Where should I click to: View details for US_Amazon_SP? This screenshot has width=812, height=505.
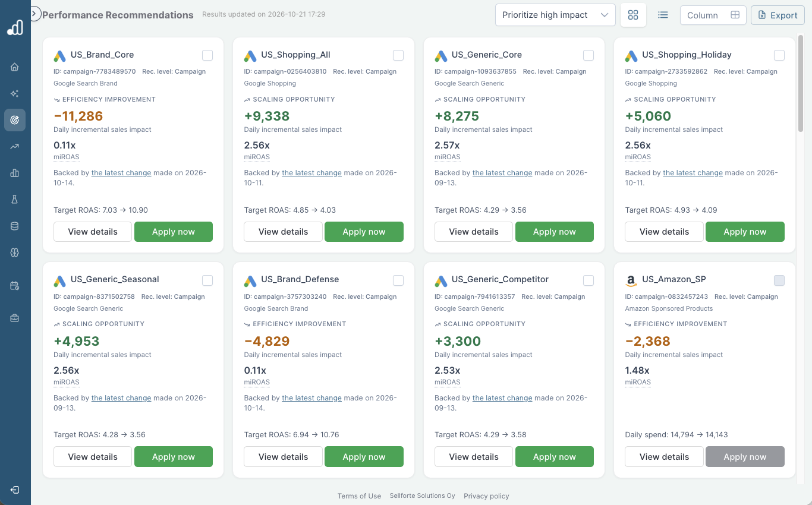tap(664, 457)
